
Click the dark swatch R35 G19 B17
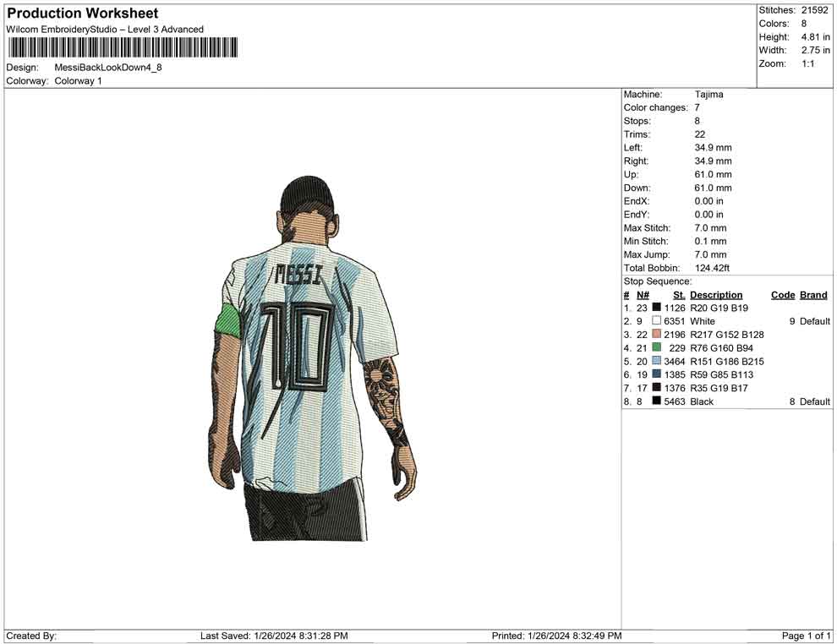pos(657,387)
